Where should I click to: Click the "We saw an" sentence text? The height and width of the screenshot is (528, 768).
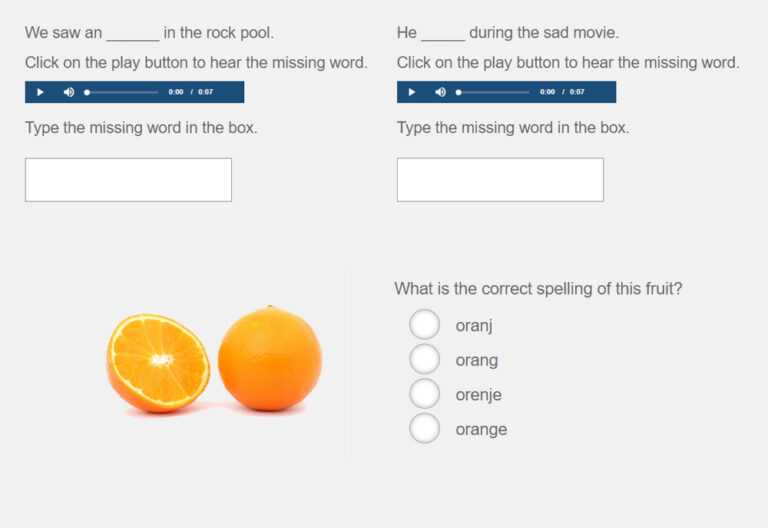pyautogui.click(x=64, y=33)
